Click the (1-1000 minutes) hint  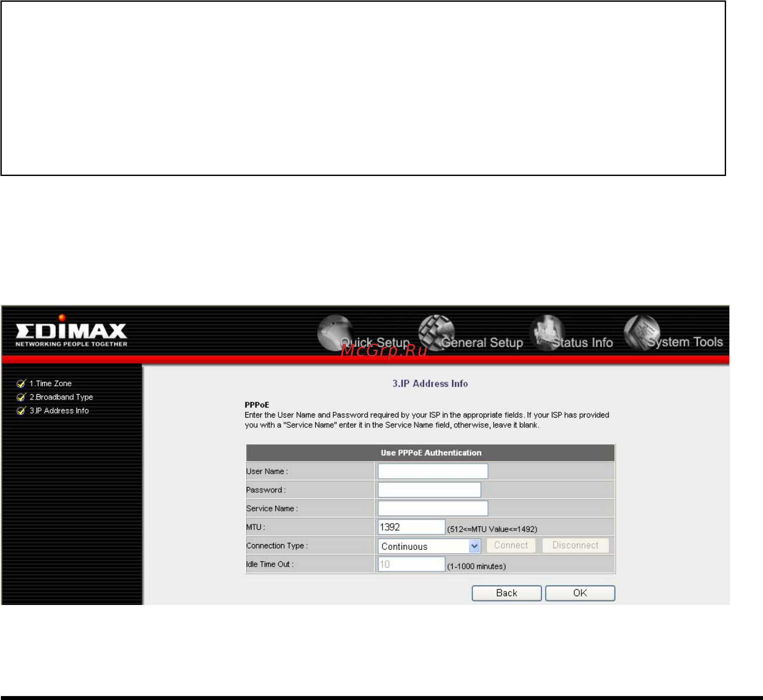(476, 567)
